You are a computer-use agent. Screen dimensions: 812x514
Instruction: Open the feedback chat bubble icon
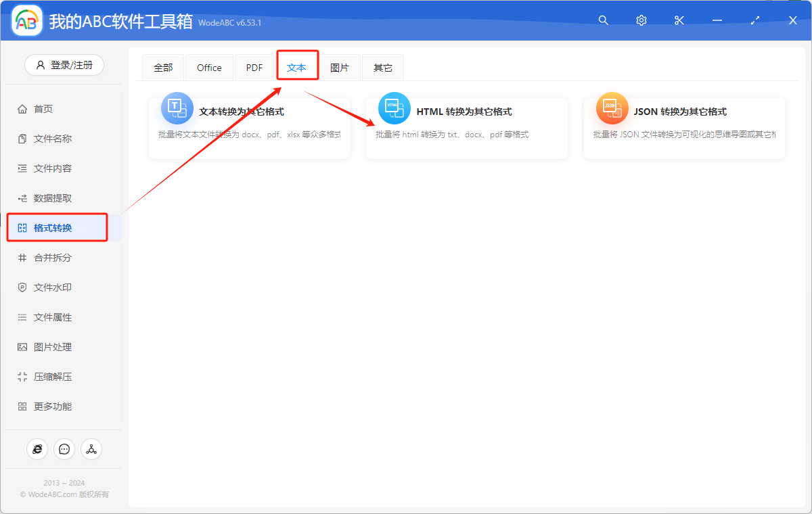tap(64, 448)
